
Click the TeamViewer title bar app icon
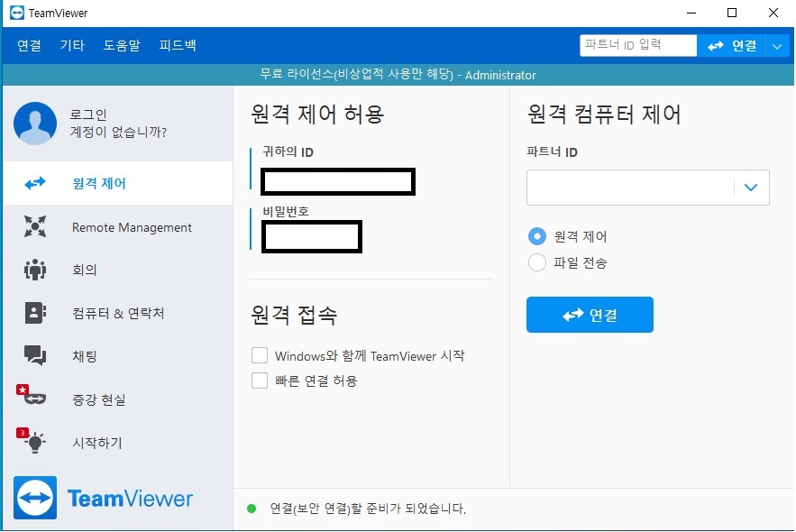[17, 13]
